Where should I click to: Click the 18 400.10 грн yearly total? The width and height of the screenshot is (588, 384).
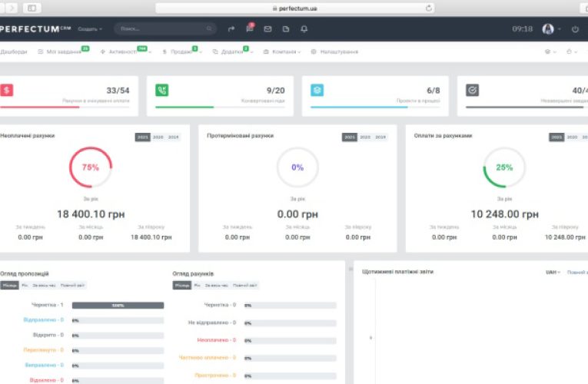[91, 214]
